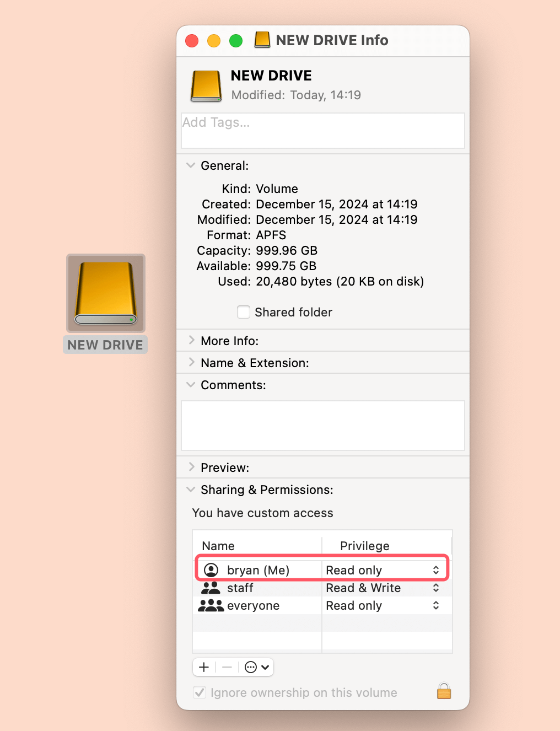The width and height of the screenshot is (560, 731).
Task: Select the large NEW DRIVE icon in the header
Action: tap(206, 85)
